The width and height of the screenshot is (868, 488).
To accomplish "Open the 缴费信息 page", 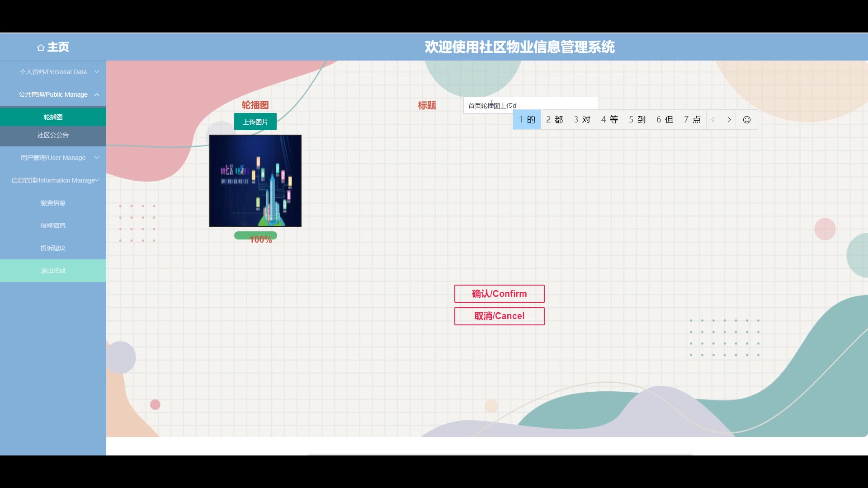I will 53,203.
